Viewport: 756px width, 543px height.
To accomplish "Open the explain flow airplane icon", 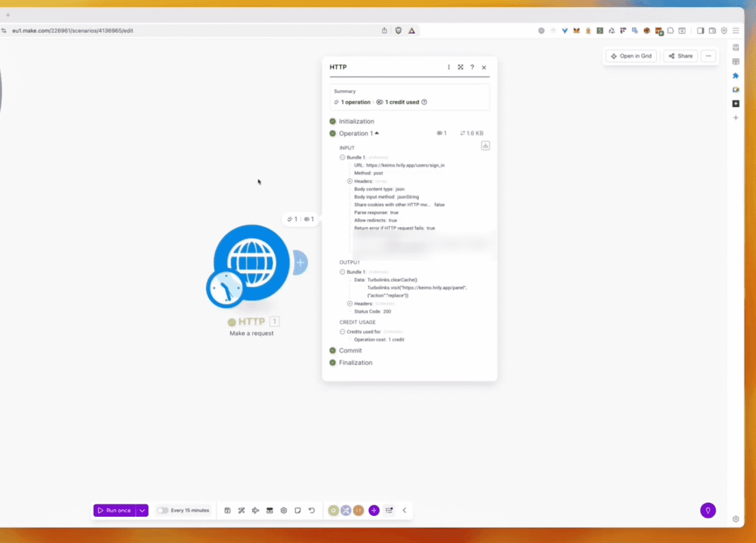I will [255, 510].
